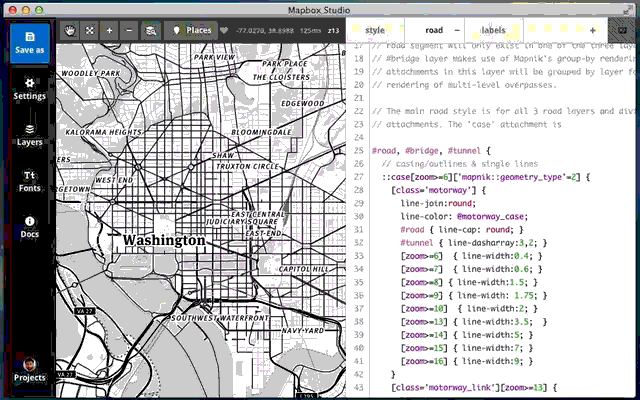Open the Fonts panel
The height and width of the screenshot is (400, 640).
tap(29, 182)
